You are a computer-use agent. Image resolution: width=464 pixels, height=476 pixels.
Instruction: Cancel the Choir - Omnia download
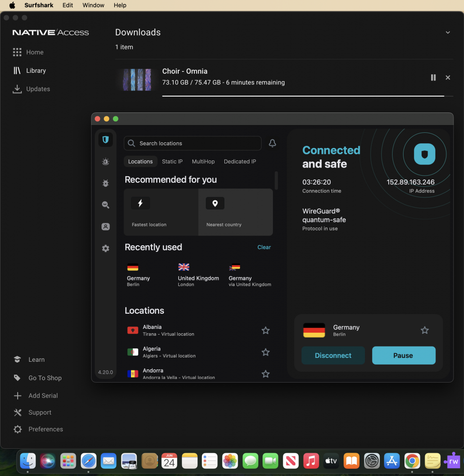coord(448,78)
